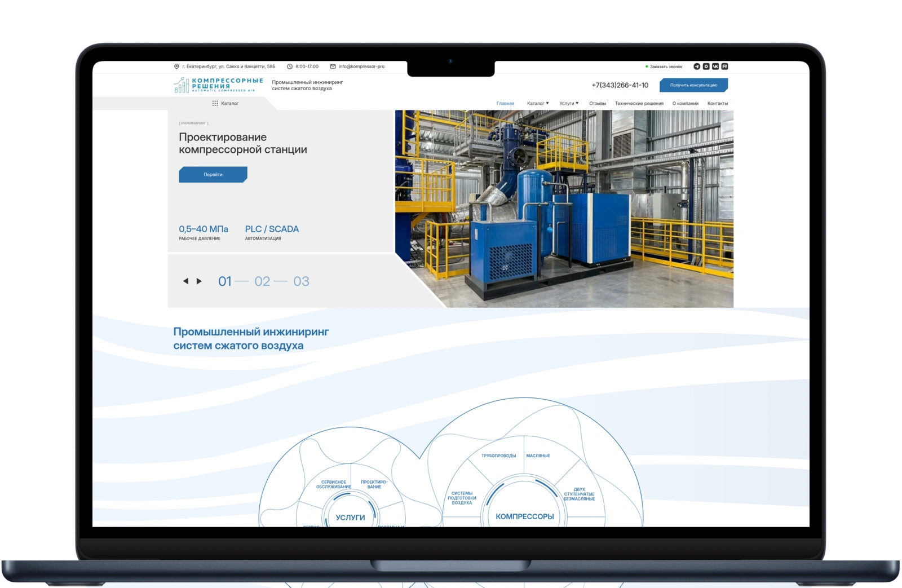Click the Каталог tab on left

(225, 103)
